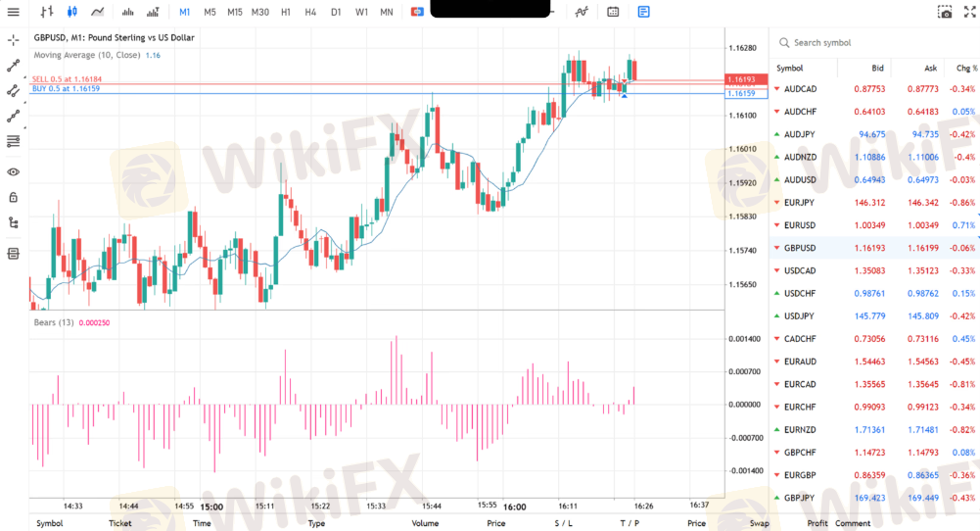The width and height of the screenshot is (980, 531).
Task: Select the M5 timeframe
Action: (210, 12)
